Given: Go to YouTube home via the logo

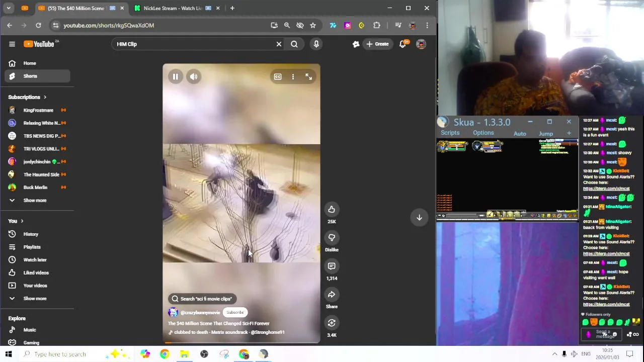Looking at the screenshot, I should pyautogui.click(x=40, y=44).
